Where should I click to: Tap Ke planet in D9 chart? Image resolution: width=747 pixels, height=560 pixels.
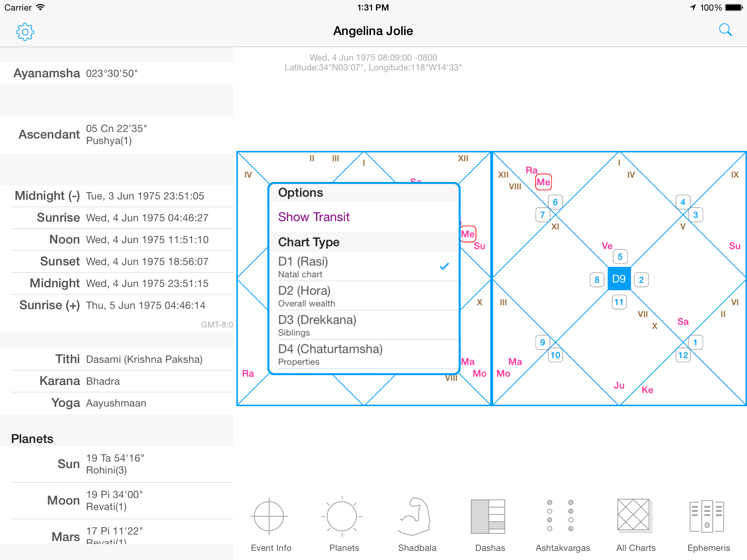click(647, 390)
